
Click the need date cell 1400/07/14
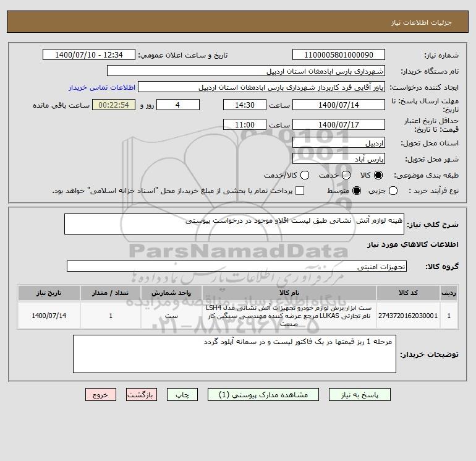coord(49,316)
